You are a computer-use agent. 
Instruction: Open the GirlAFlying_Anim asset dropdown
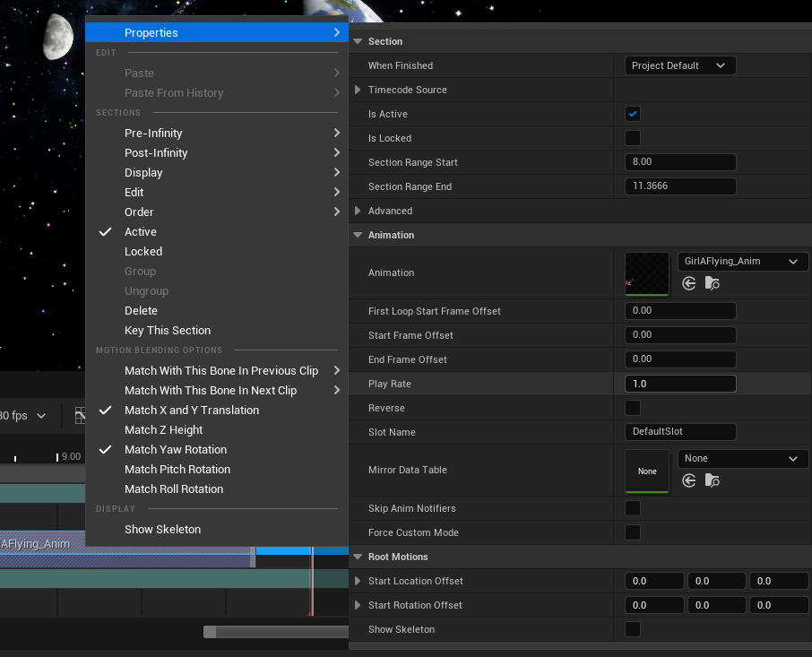(743, 262)
